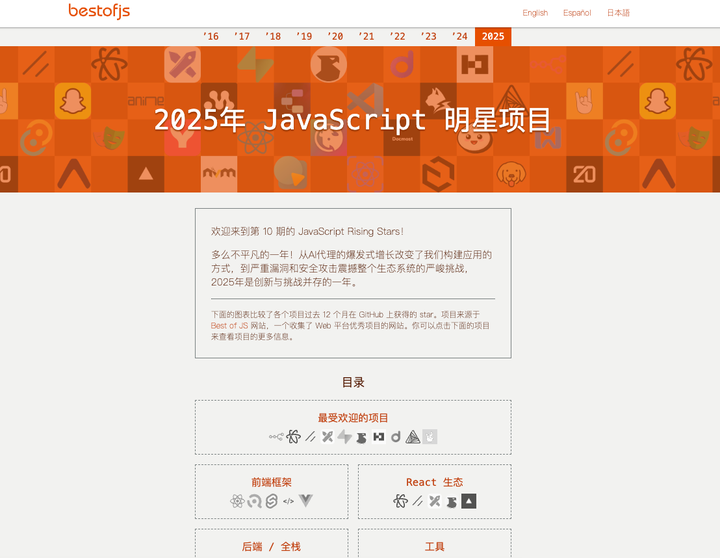This screenshot has width=720, height=558.
Task: Click the React Bits atom icon in 最受欢迎的项目
Action: pos(293,437)
